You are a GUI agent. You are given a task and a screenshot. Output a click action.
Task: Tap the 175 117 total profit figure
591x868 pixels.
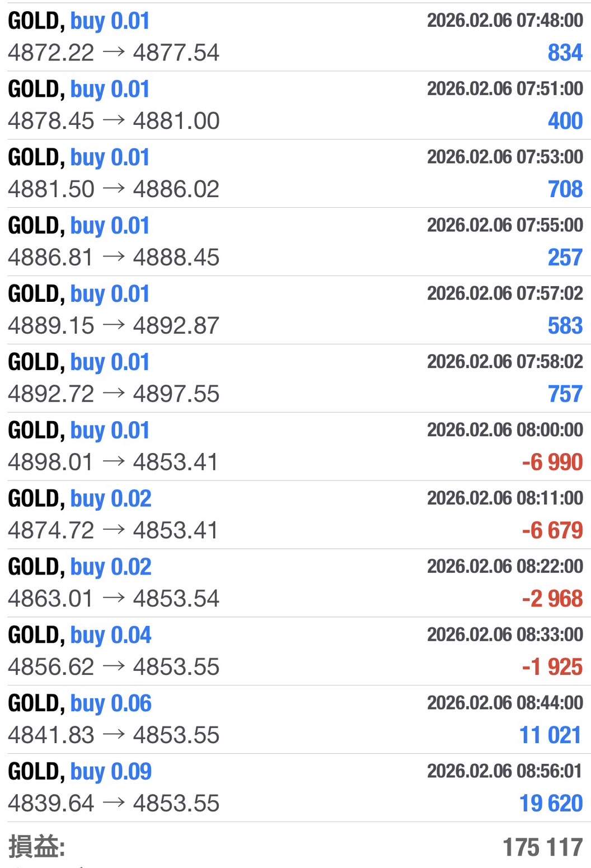(x=542, y=847)
